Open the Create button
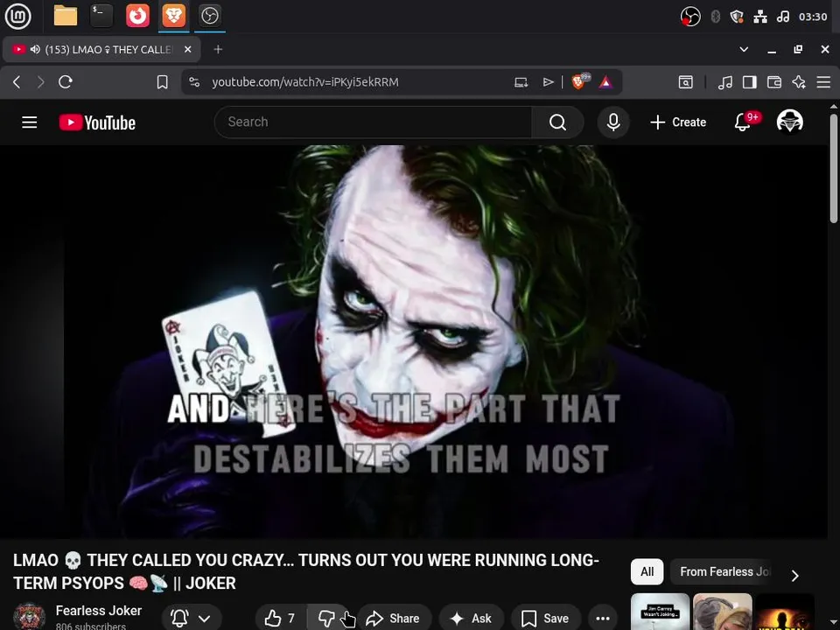The image size is (840, 630). point(677,122)
